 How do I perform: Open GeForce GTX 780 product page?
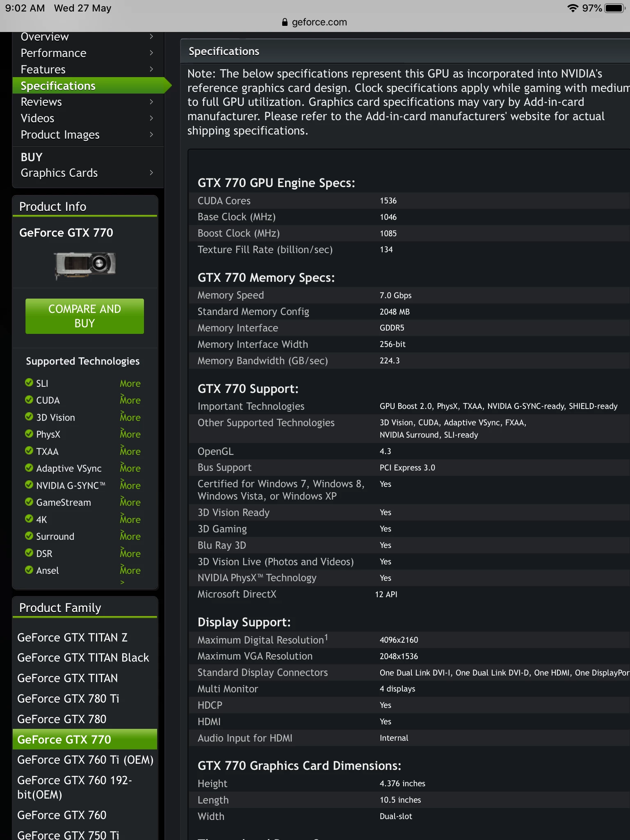(62, 719)
